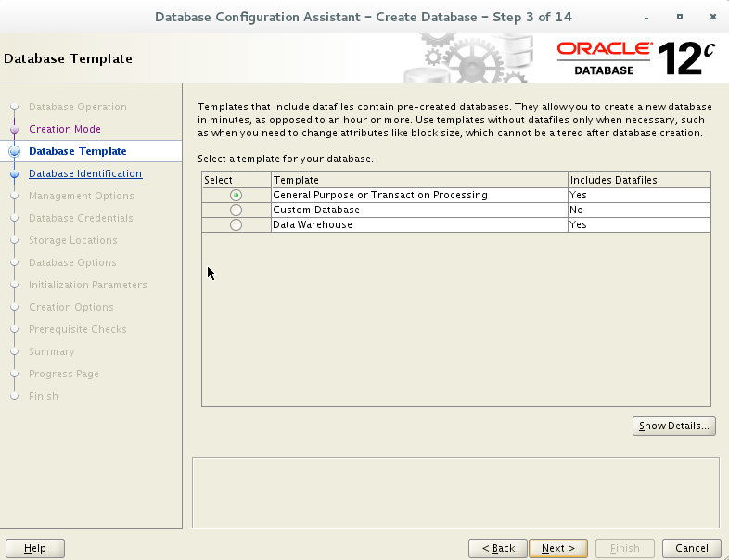Jump to the Database Identification step link

pos(85,173)
